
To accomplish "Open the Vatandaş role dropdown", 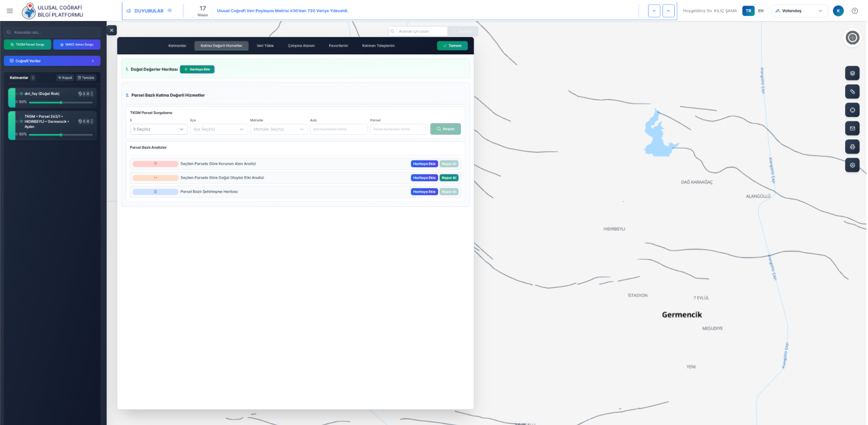I will [x=799, y=11].
